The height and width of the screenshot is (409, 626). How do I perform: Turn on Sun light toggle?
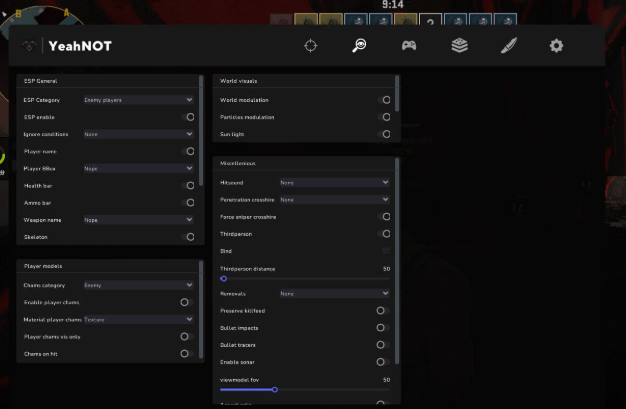[x=385, y=134]
